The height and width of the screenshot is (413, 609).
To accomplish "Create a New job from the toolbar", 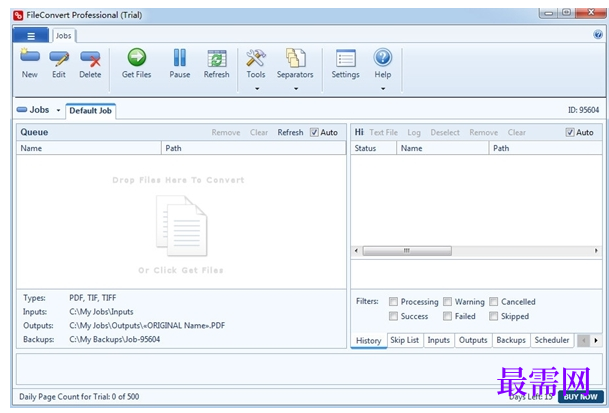I will 30,63.
